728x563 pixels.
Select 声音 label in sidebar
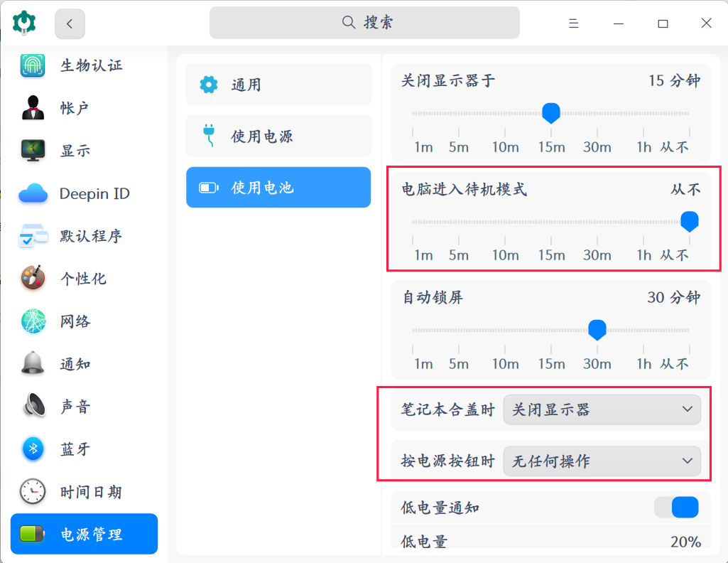75,407
